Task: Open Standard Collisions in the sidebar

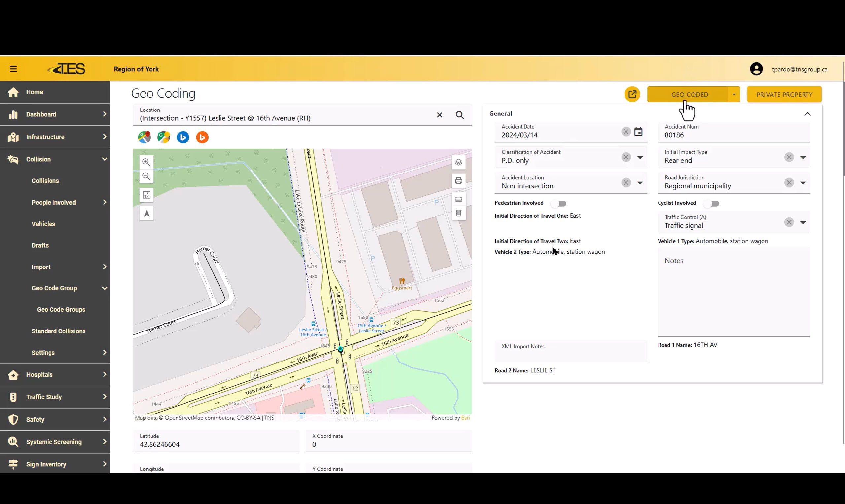Action: (58, 331)
